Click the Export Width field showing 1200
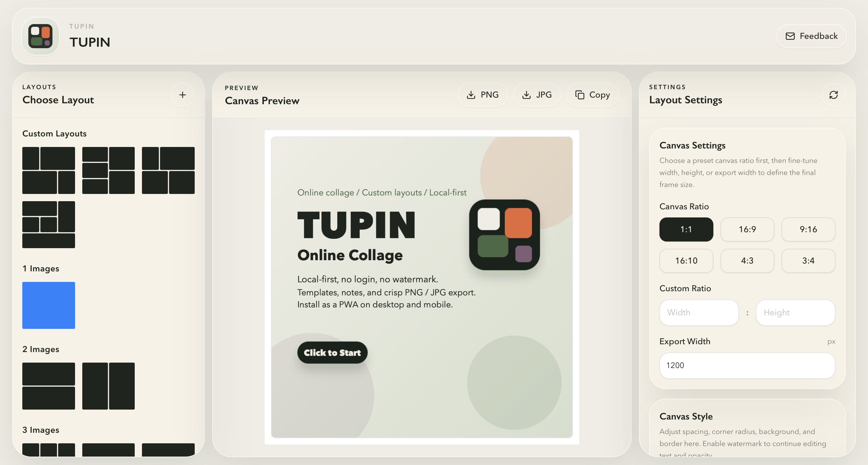 click(747, 365)
